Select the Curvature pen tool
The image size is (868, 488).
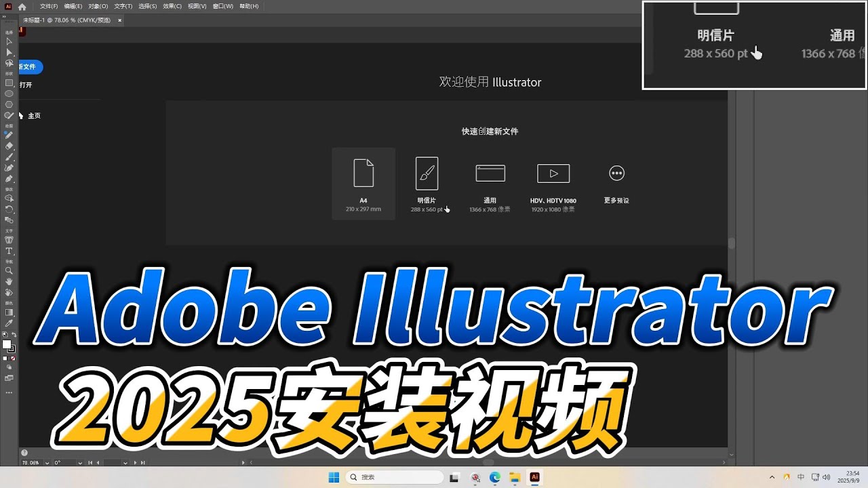coord(9,167)
